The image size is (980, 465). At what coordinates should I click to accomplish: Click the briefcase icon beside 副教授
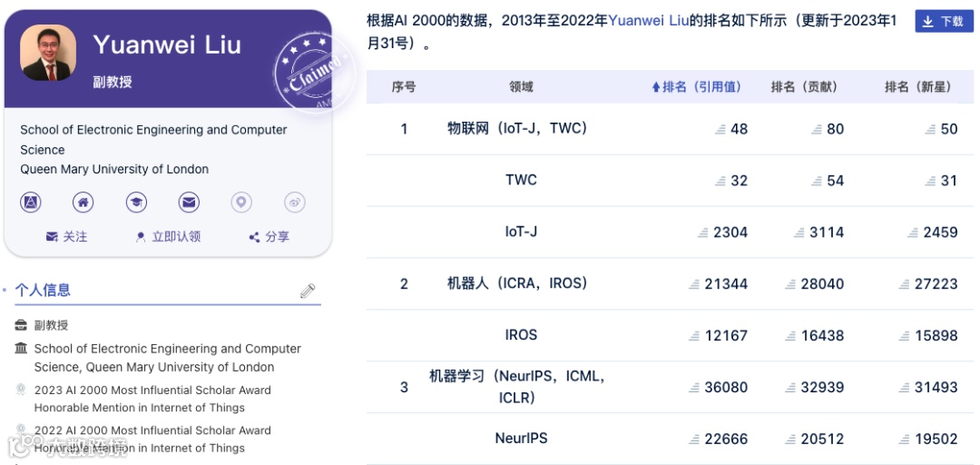point(21,325)
